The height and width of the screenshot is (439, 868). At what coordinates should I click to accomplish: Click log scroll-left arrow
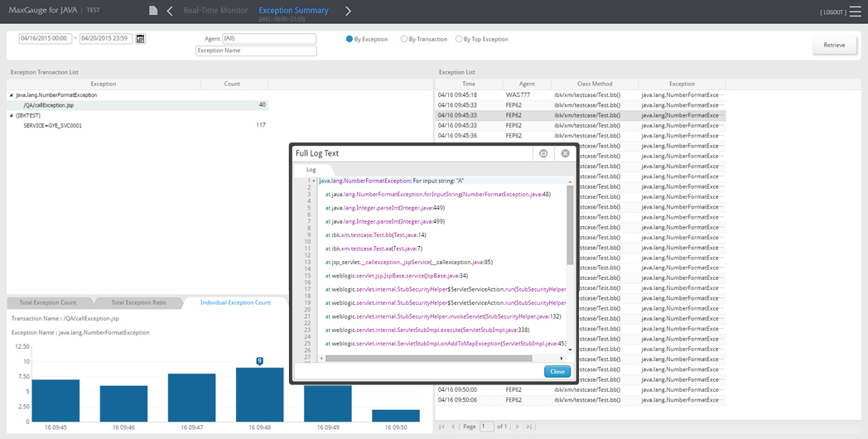click(322, 359)
